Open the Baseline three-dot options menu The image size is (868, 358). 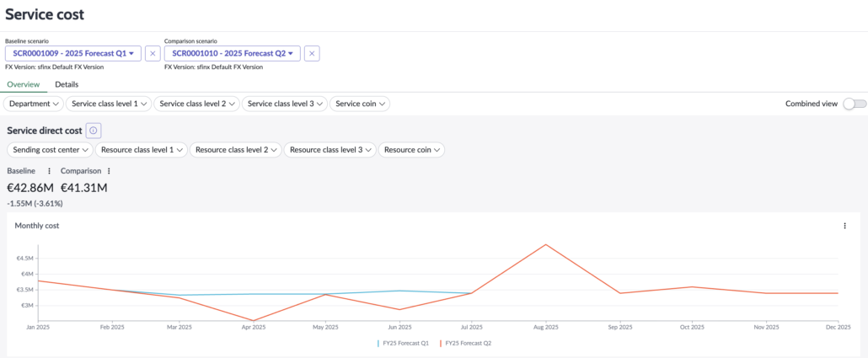[x=49, y=171]
